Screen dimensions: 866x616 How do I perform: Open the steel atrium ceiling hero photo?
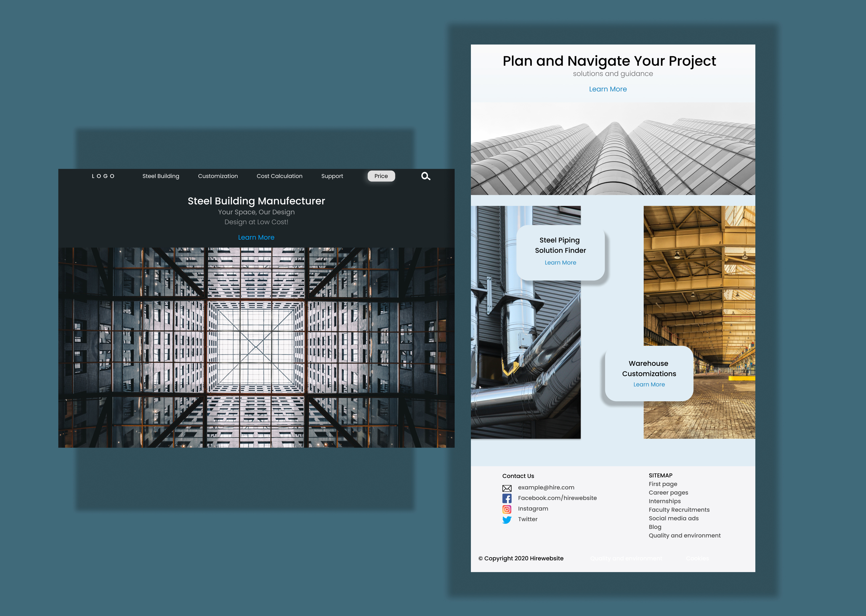[256, 348]
